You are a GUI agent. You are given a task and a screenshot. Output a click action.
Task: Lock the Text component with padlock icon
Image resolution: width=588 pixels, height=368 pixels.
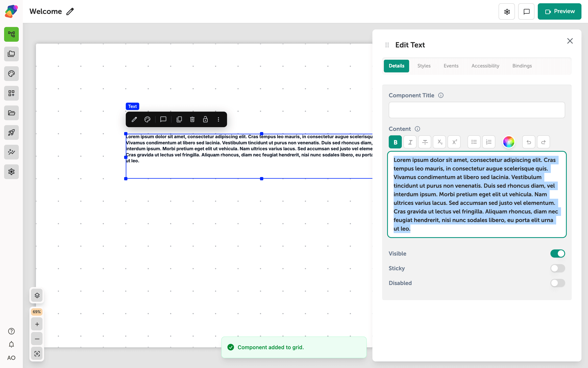[205, 119]
